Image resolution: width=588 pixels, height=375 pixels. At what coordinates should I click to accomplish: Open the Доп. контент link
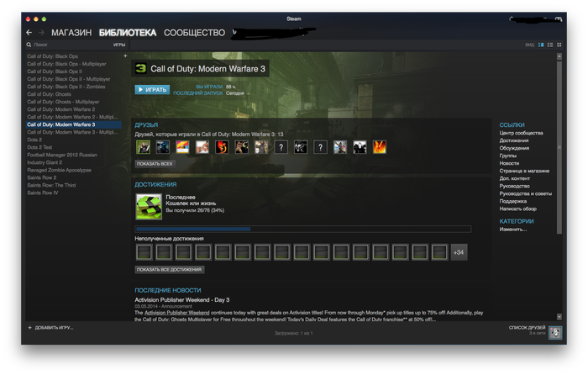click(514, 178)
